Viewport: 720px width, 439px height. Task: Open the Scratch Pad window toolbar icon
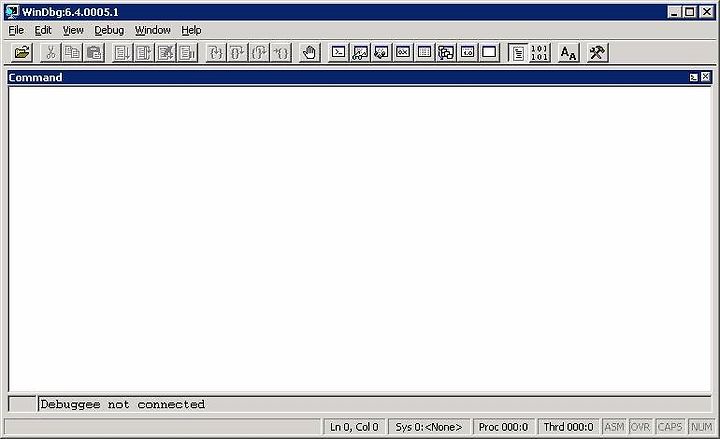489,53
